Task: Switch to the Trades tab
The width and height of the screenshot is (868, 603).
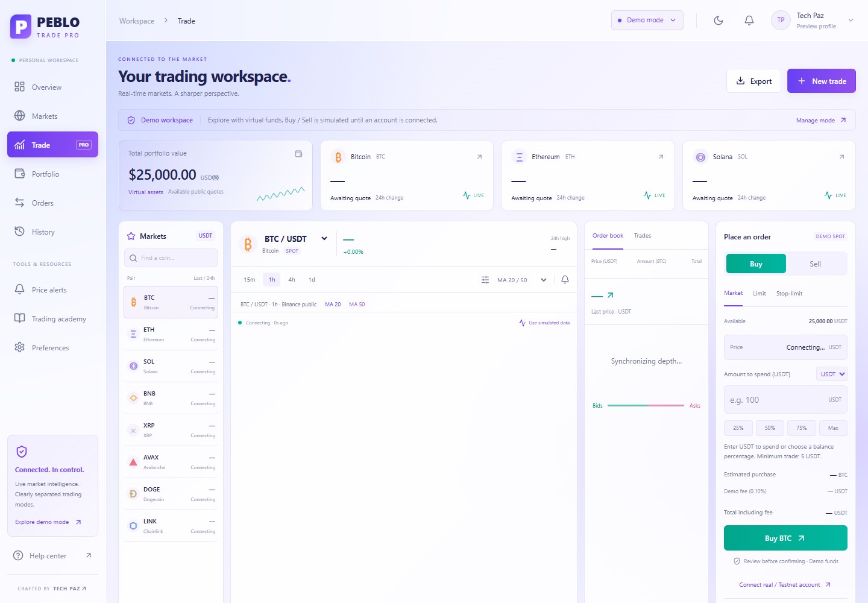Action: 643,236
